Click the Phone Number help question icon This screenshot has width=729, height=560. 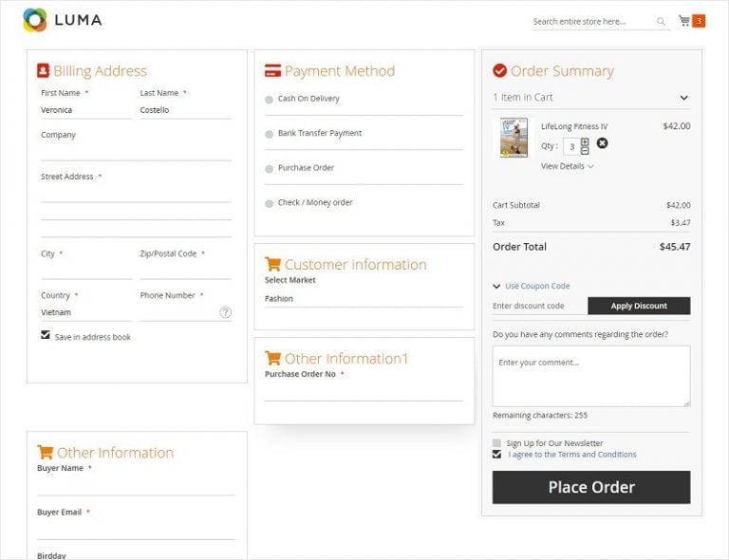click(226, 312)
